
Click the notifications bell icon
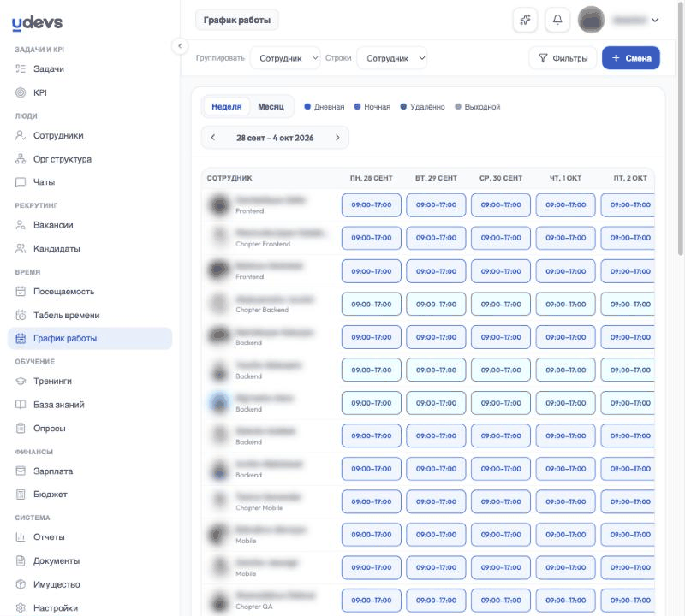coord(557,20)
